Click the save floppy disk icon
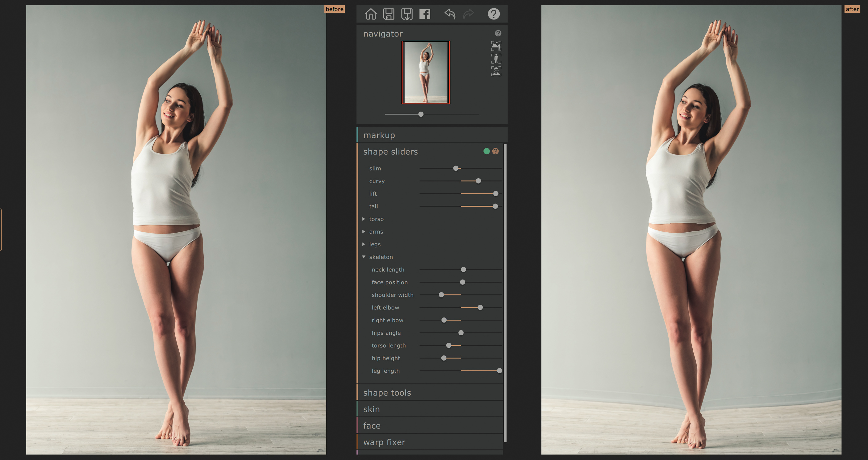Screen dimensions: 868x460 [389, 14]
